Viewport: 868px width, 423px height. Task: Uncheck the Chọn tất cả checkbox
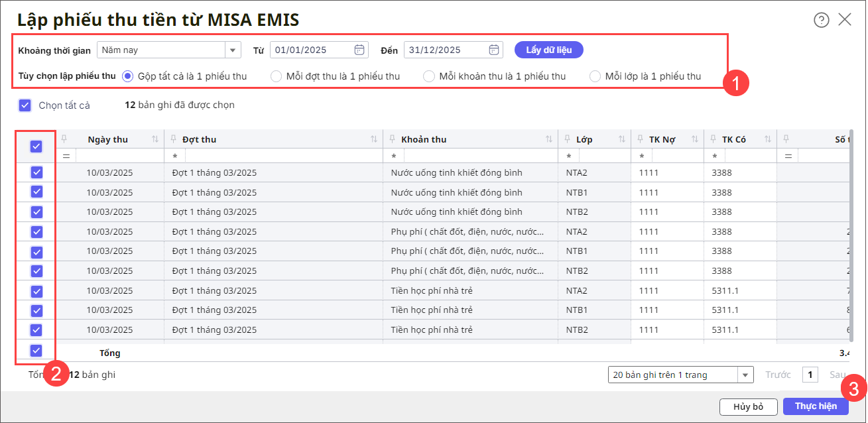click(x=25, y=105)
